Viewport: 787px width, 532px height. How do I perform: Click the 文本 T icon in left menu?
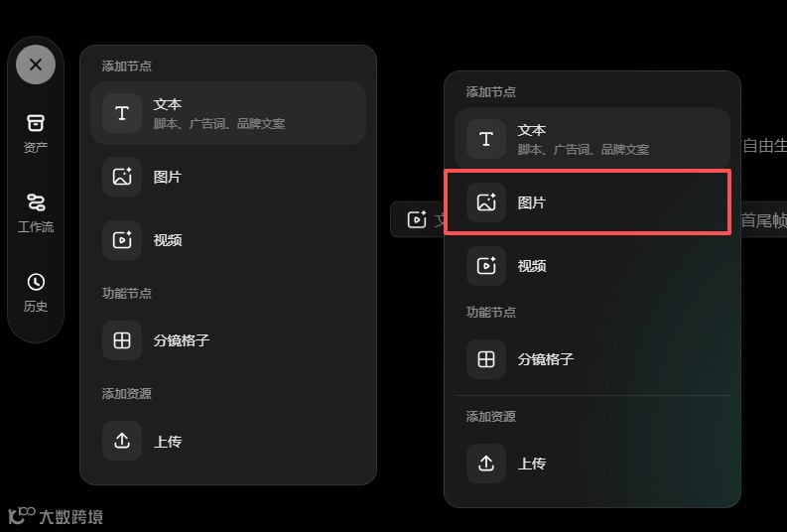click(122, 113)
